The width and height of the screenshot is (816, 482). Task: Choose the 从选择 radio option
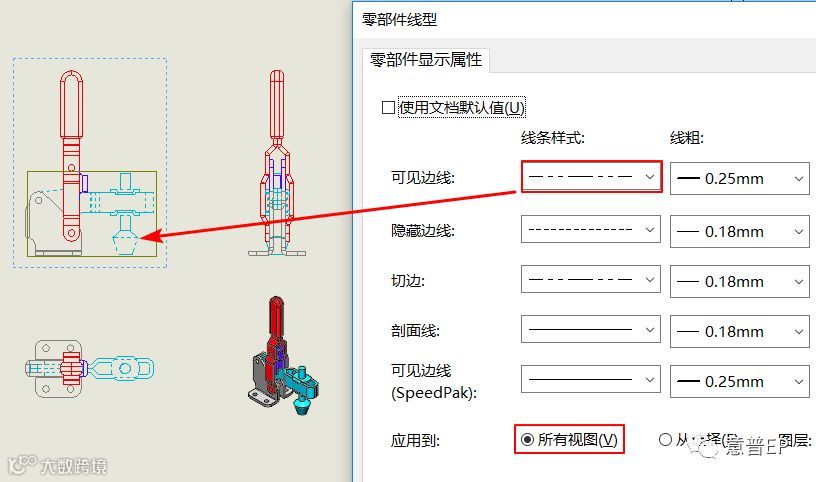click(x=665, y=440)
